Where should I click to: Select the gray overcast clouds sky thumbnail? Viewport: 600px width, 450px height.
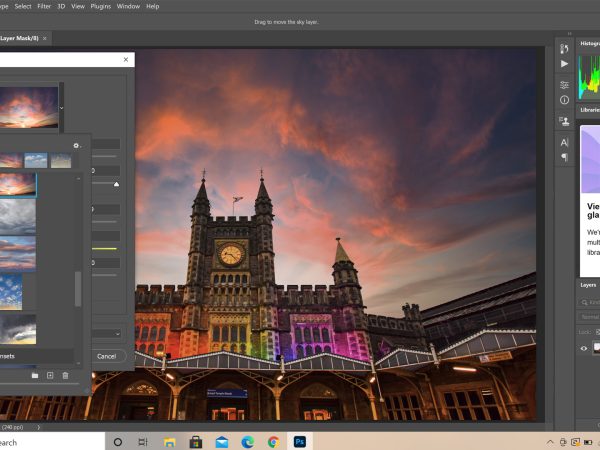tap(18, 217)
